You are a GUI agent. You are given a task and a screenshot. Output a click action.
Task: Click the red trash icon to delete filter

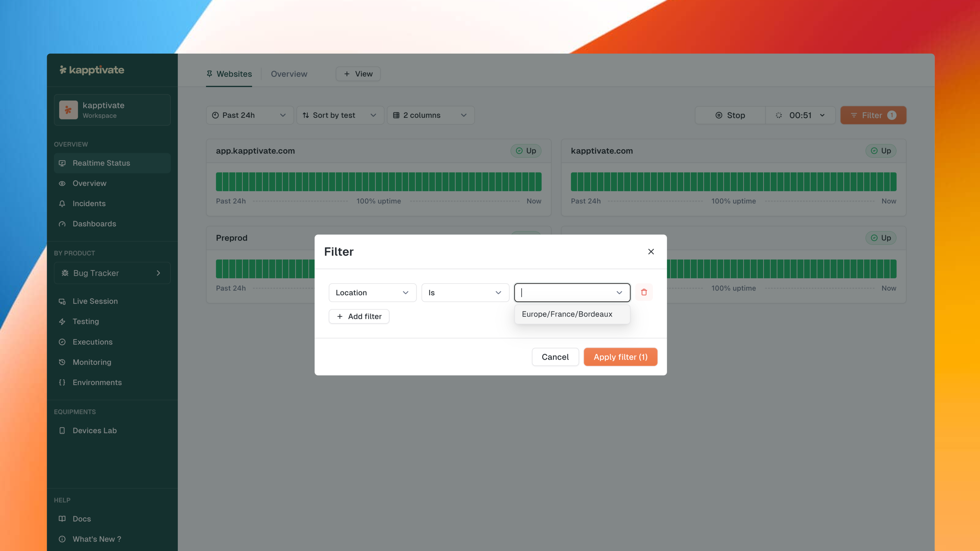click(x=644, y=292)
